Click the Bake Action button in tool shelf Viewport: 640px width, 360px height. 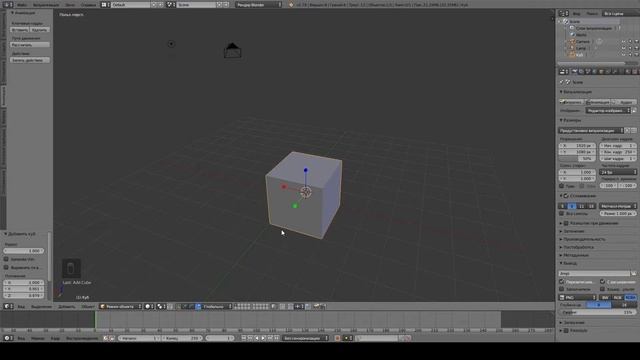30,60
